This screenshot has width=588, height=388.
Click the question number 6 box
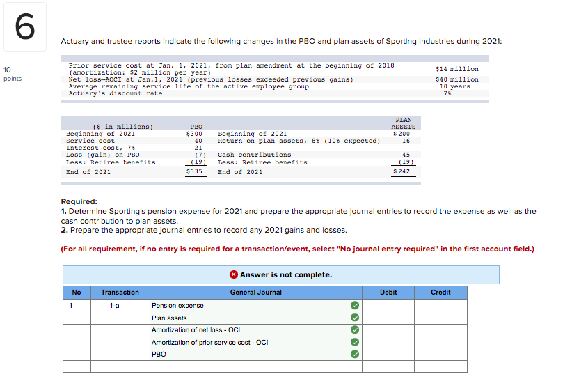click(x=25, y=26)
